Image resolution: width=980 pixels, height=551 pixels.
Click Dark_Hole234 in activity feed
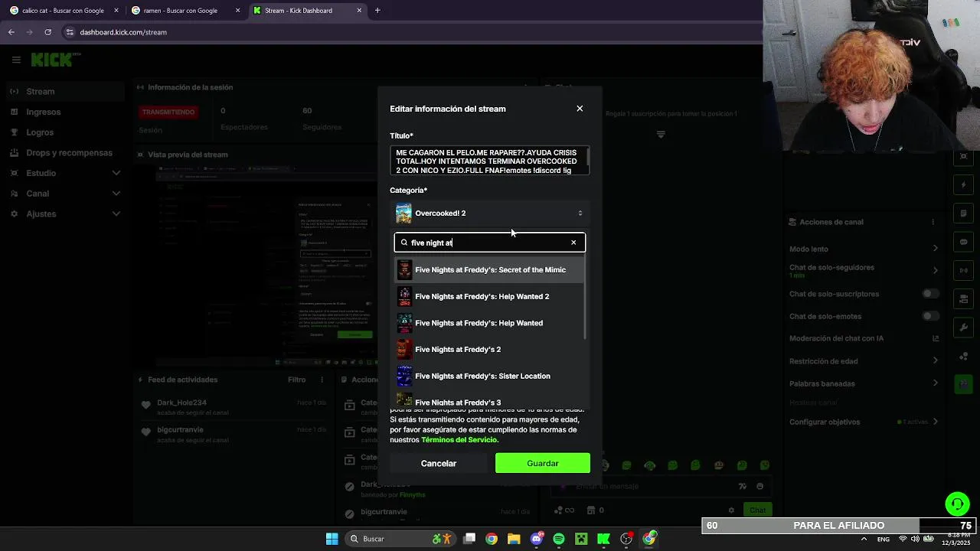click(181, 403)
